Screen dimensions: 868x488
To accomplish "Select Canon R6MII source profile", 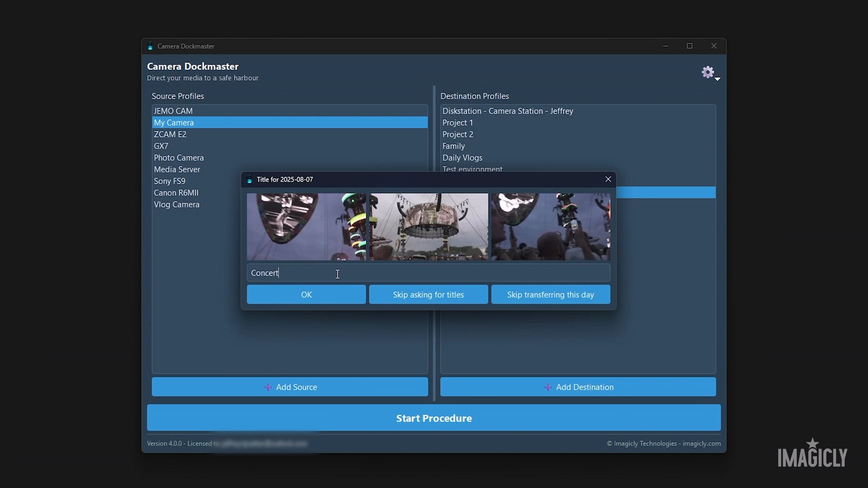I will click(x=176, y=193).
